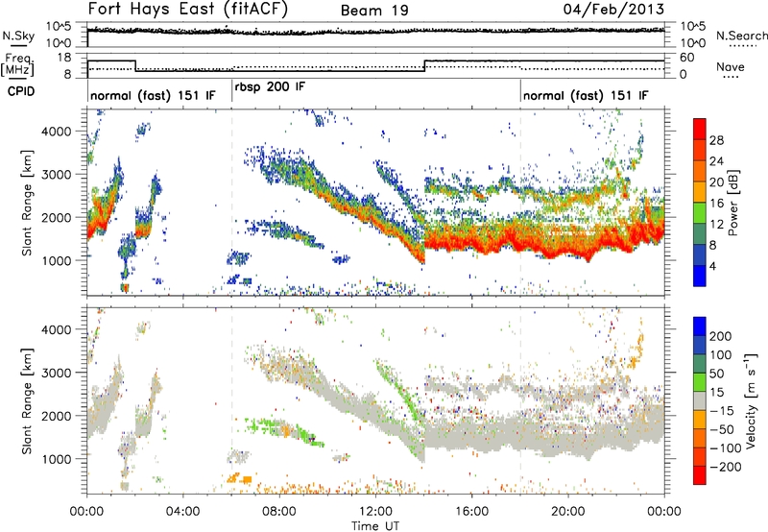
Task: Click the date '04/Feb/2013'
Action: coord(613,9)
